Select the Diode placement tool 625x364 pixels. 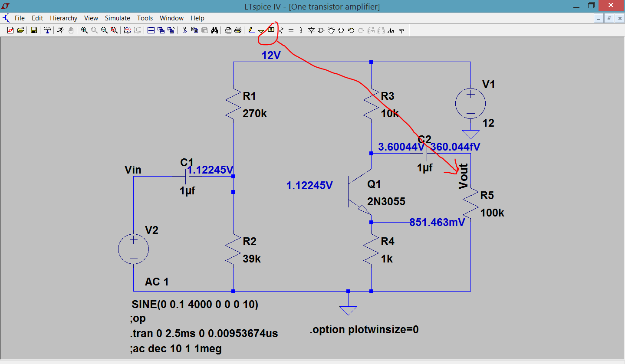point(311,30)
